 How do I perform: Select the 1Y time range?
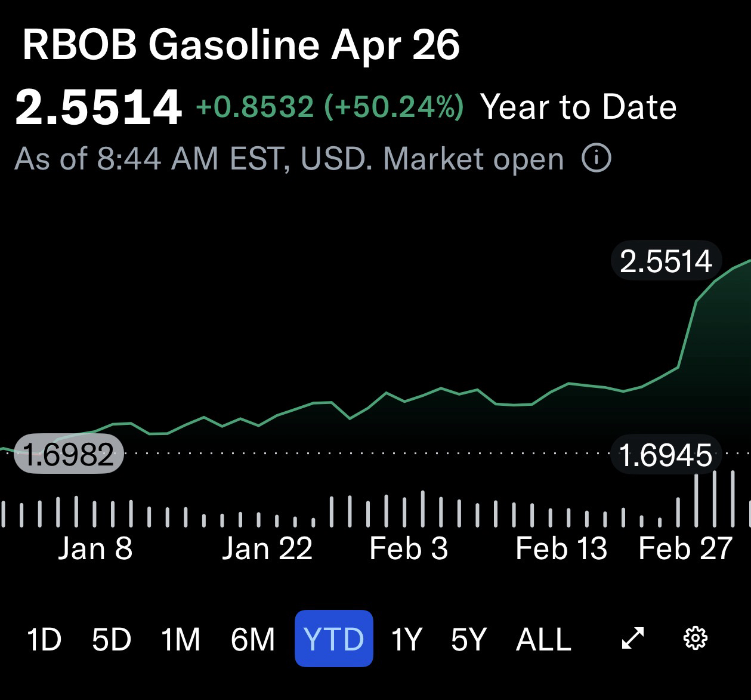click(406, 639)
